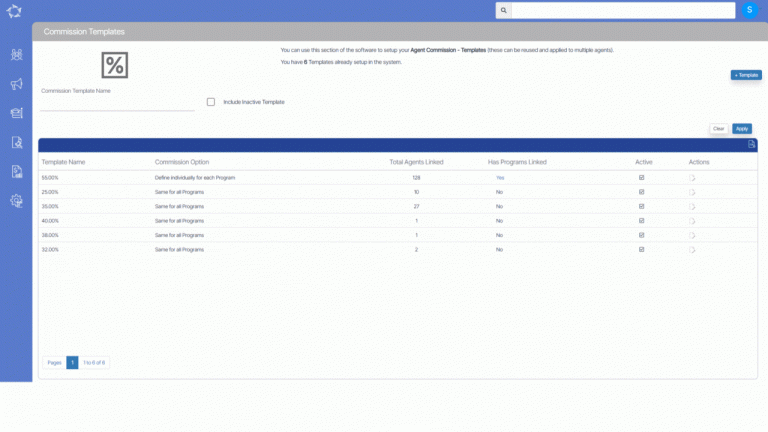Image resolution: width=768 pixels, height=432 pixels.
Task: Open the financial report sidebar icon
Action: pyautogui.click(x=17, y=171)
